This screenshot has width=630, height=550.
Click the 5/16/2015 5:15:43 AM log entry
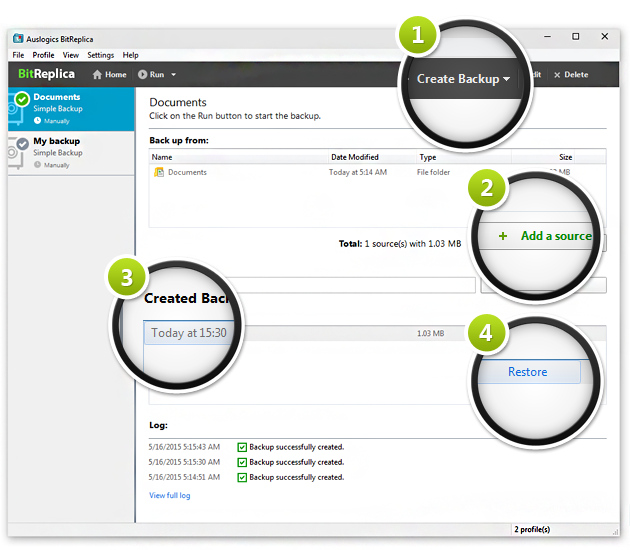(x=246, y=447)
